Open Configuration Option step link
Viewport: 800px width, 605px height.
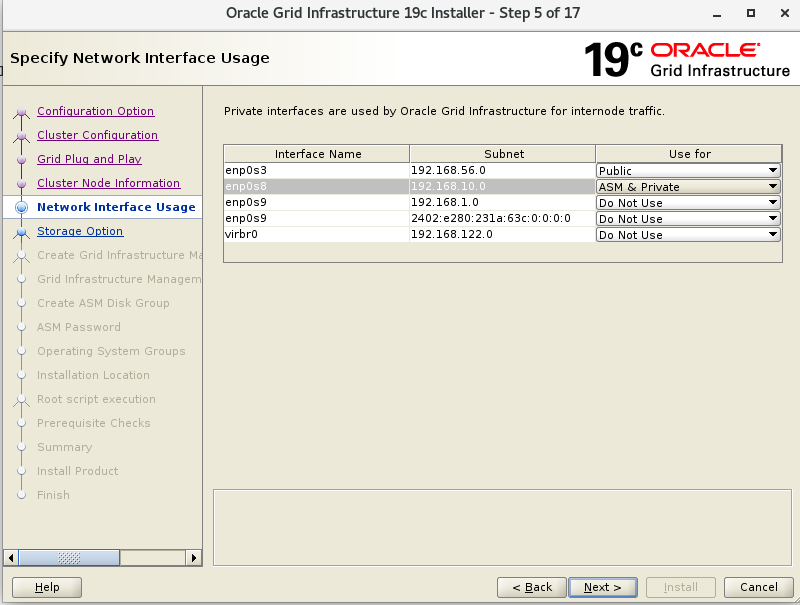click(x=95, y=111)
